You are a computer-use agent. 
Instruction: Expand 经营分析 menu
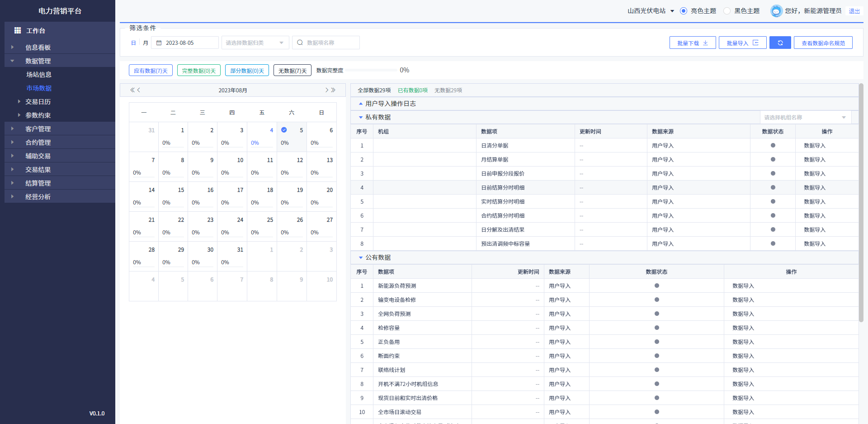click(60, 196)
